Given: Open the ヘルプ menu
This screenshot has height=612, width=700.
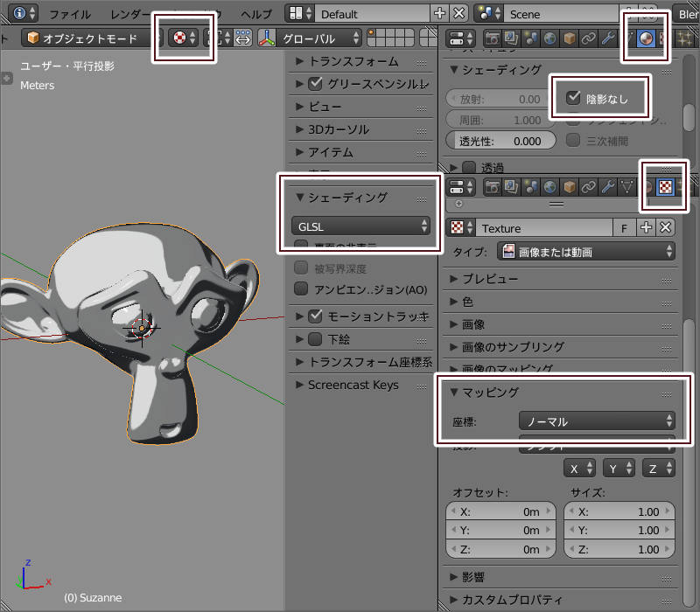Looking at the screenshot, I should 256,14.
